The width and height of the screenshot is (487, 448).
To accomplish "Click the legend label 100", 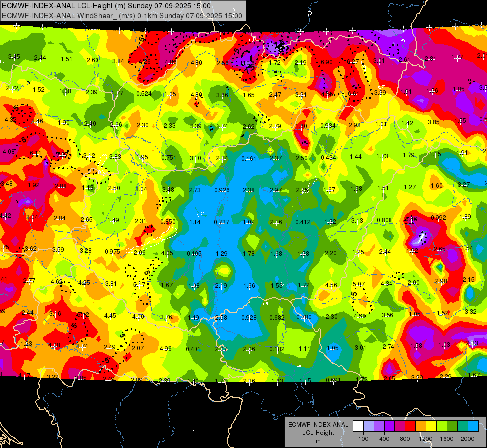I will pos(363,439).
